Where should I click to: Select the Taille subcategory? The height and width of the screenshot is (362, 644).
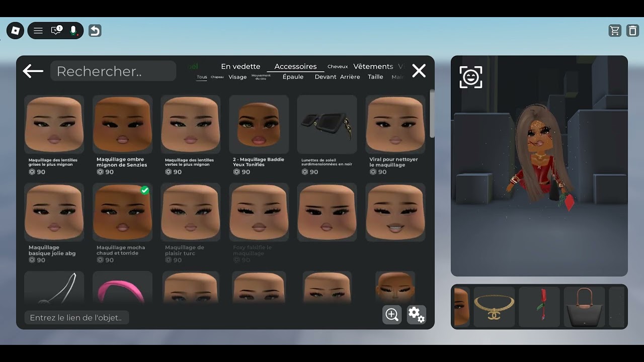point(375,77)
